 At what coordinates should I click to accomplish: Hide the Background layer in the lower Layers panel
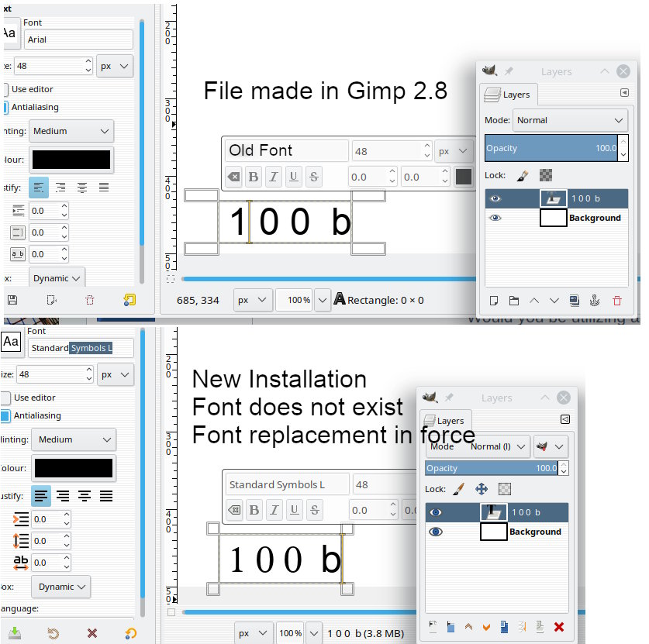point(436,532)
